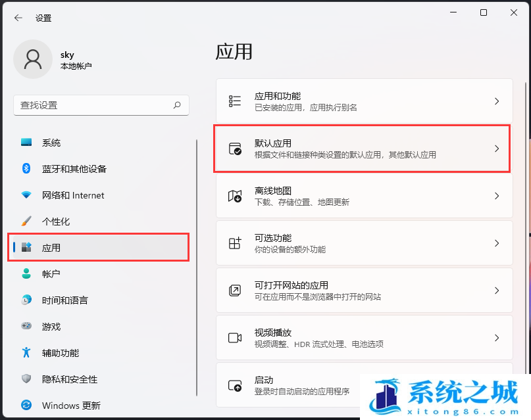Open 默认应用 via its right chevron

click(497, 149)
